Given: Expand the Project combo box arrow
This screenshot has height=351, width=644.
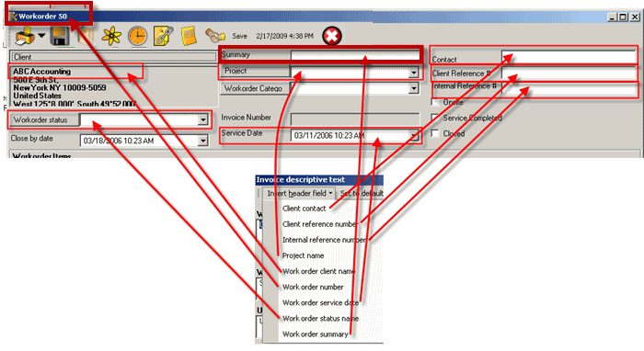Looking at the screenshot, I should pyautogui.click(x=414, y=73).
